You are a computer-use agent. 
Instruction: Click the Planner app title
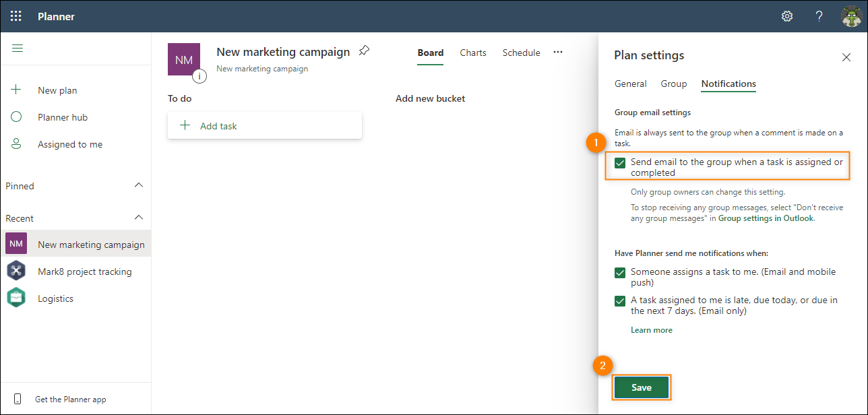(57, 16)
